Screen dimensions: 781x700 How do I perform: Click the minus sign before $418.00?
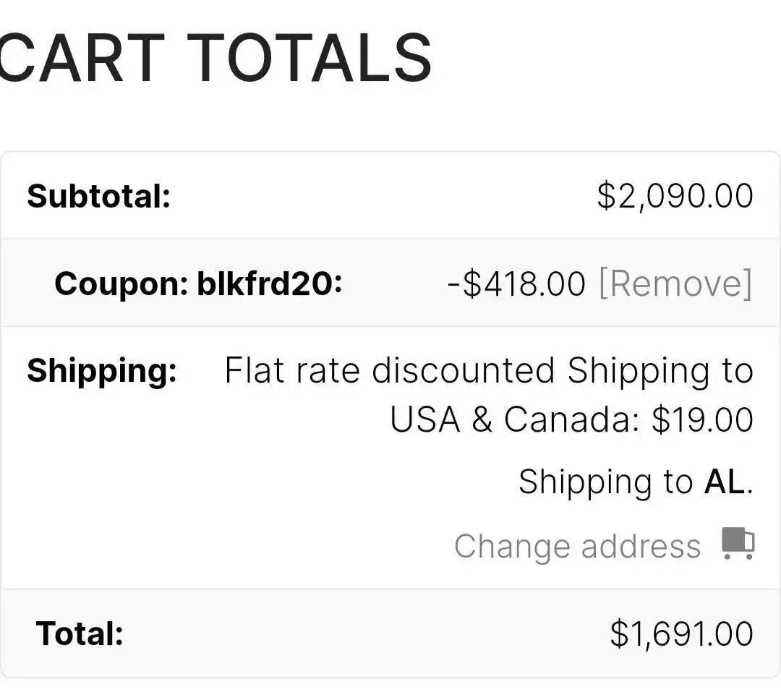453,284
